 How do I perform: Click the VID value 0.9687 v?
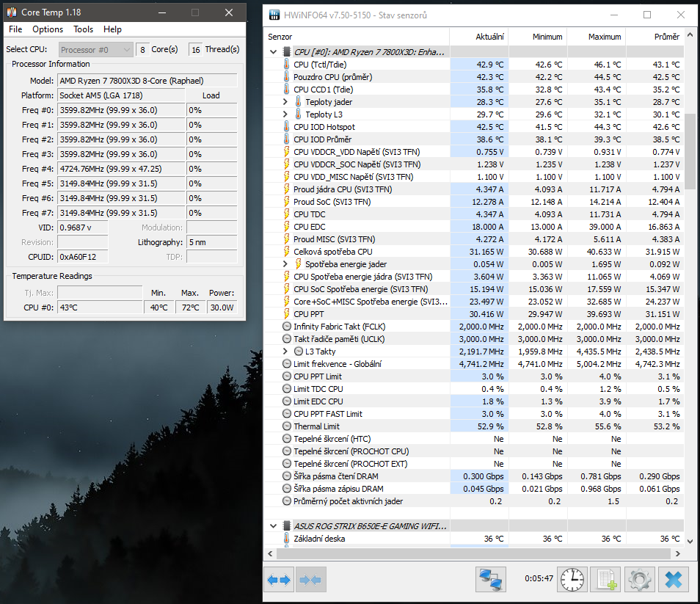tap(83, 228)
